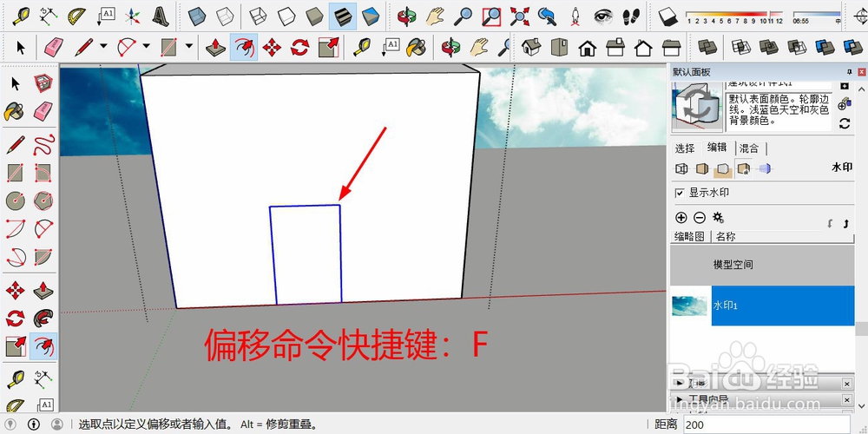
Task: Select the Walk footprints tool
Action: (631, 16)
